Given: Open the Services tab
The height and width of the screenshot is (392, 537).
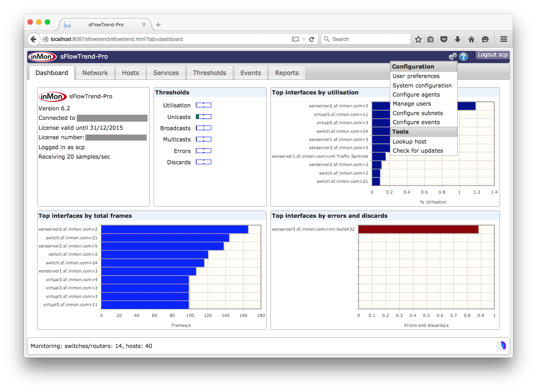Looking at the screenshot, I should (x=166, y=72).
